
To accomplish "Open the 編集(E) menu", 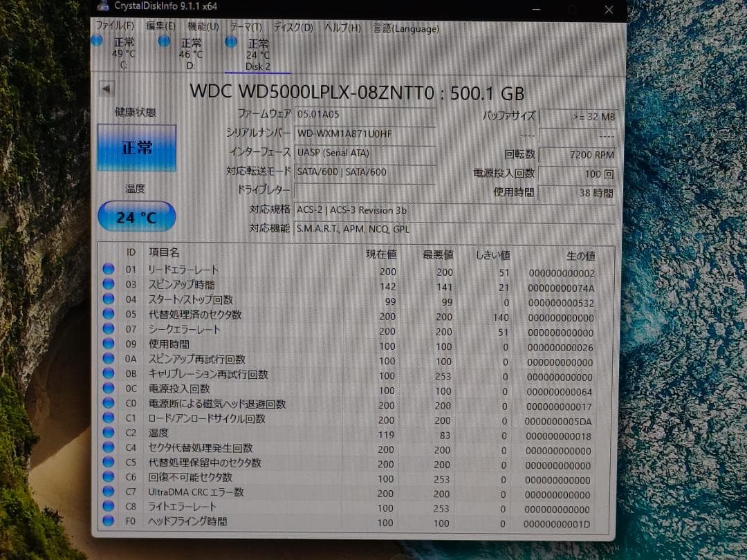I will pos(160,26).
